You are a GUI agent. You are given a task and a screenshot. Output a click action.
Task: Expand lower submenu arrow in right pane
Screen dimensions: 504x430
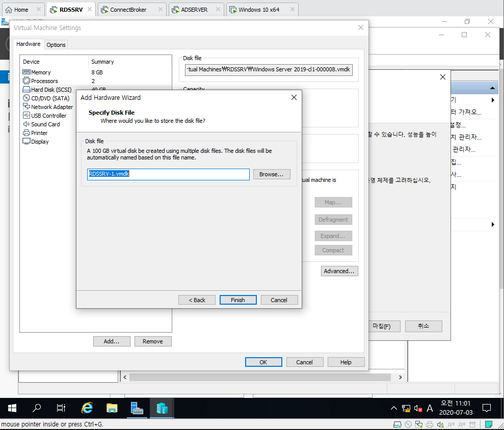pos(493,224)
